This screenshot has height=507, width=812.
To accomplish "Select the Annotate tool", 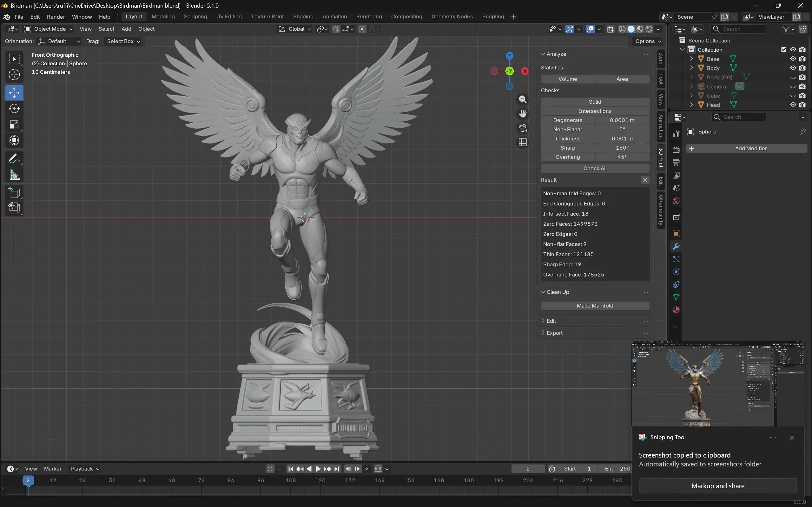I will pyautogui.click(x=14, y=159).
